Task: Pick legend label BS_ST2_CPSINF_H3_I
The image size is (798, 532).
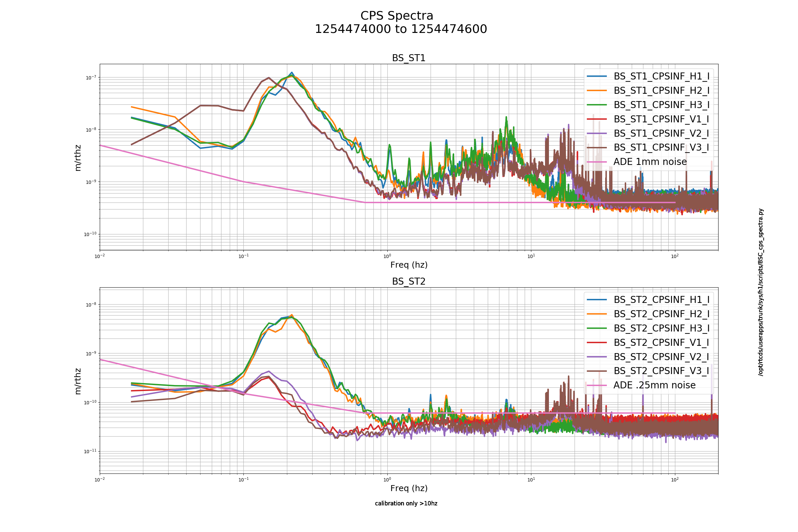Action: pyautogui.click(x=661, y=328)
